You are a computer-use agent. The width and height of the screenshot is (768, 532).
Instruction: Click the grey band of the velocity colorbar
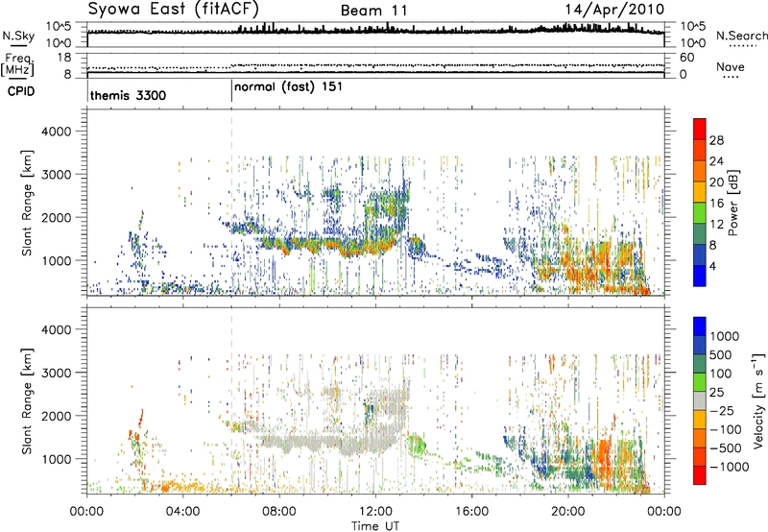(700, 400)
